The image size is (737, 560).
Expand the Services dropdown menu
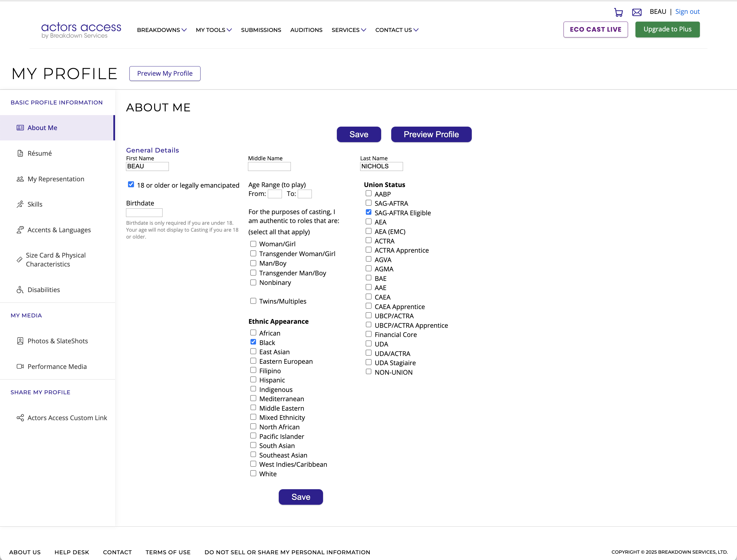(x=349, y=30)
